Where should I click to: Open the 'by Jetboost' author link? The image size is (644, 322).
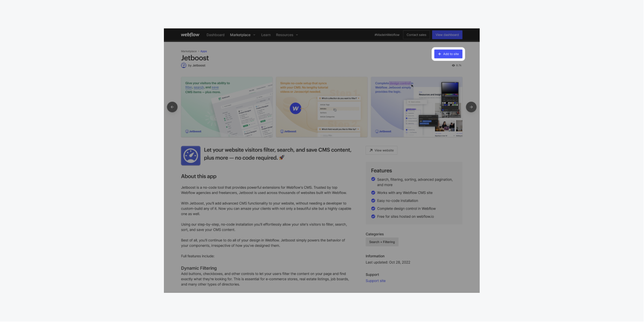click(197, 66)
